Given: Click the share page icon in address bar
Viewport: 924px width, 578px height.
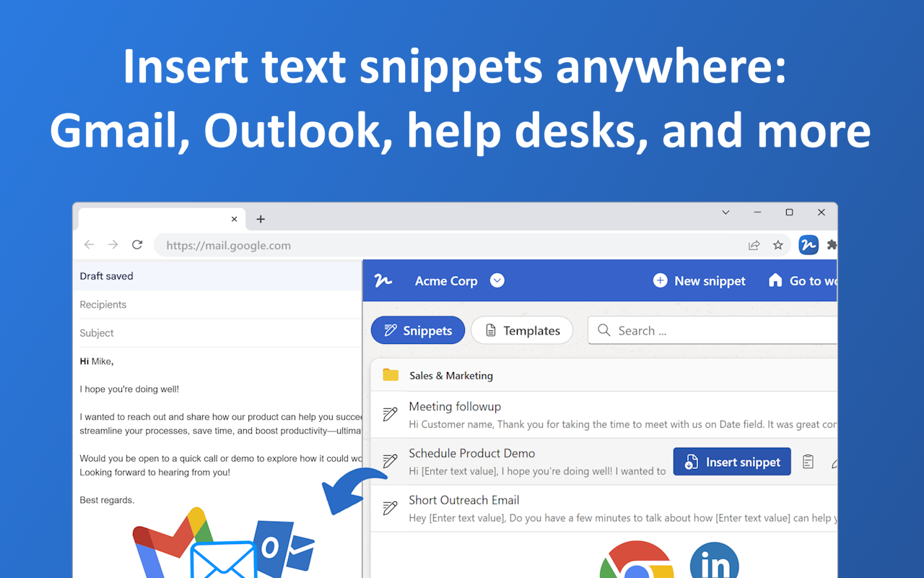Looking at the screenshot, I should [754, 245].
